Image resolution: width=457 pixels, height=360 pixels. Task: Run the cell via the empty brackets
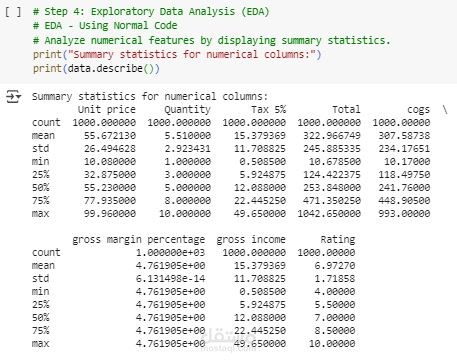point(13,12)
